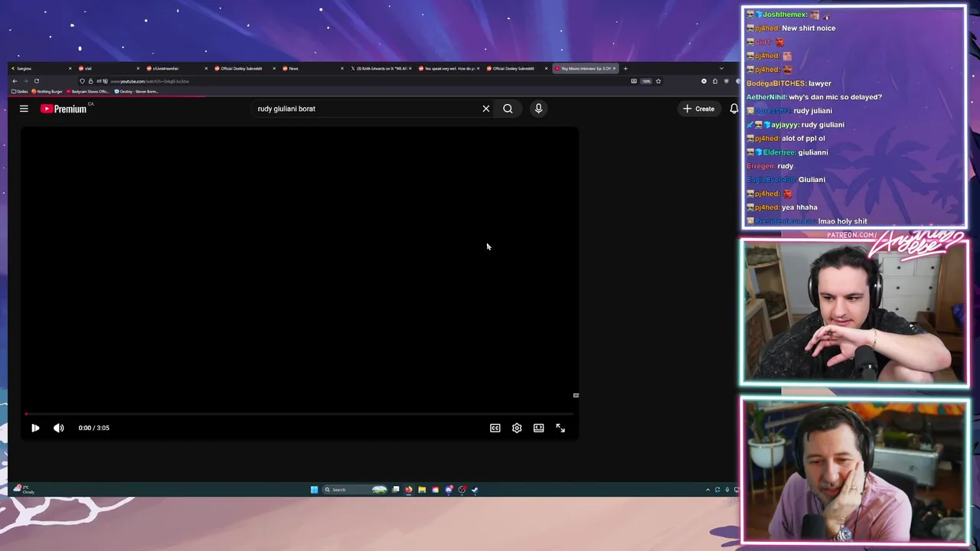Show hidden system tray icons
Screen dimensions: 980x551
pyautogui.click(x=707, y=490)
